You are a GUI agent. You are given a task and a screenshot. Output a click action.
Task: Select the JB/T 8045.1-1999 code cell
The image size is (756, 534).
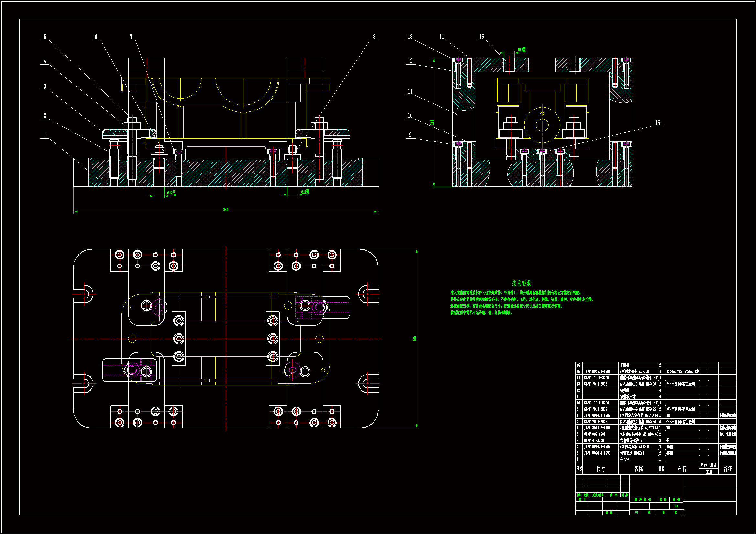coord(597,372)
